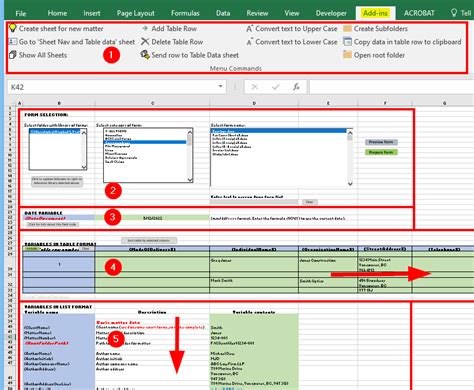Switch to the Formulas tab
This screenshot has width=474, height=390.
click(x=185, y=13)
